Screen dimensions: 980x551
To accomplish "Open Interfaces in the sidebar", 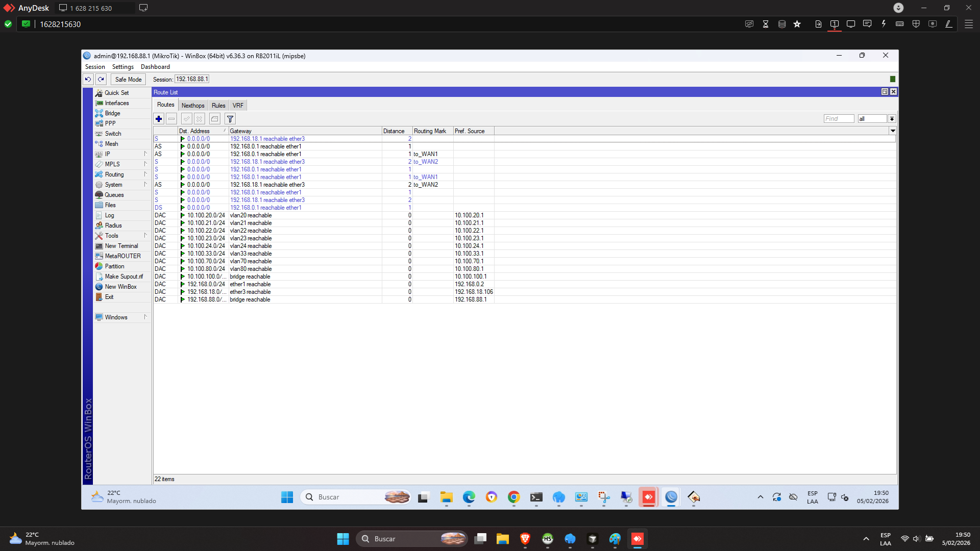I will [x=117, y=103].
